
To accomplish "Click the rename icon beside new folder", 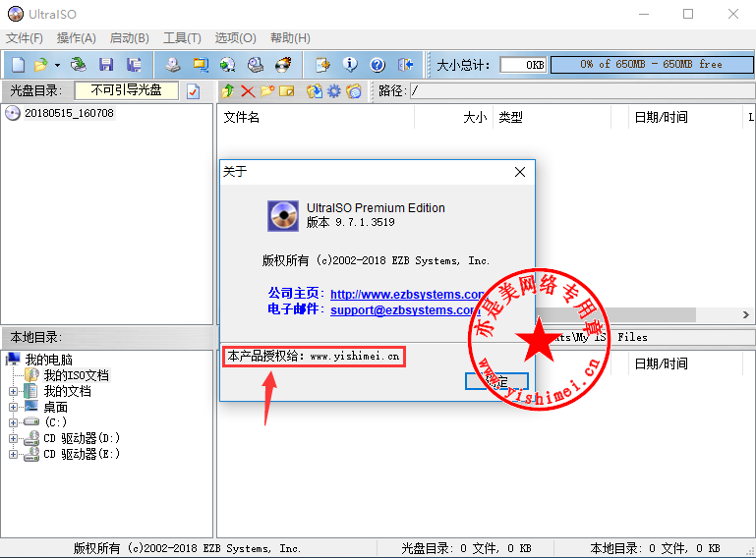I will (x=287, y=91).
